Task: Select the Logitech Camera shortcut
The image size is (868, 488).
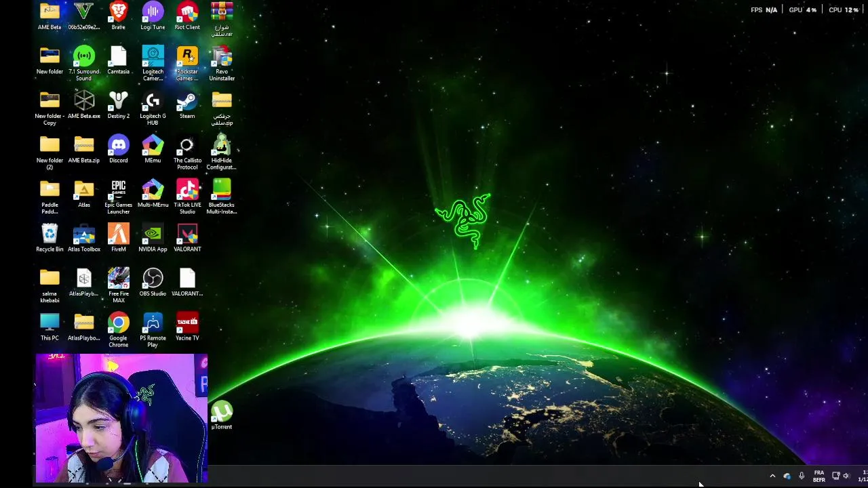Action: tap(153, 64)
